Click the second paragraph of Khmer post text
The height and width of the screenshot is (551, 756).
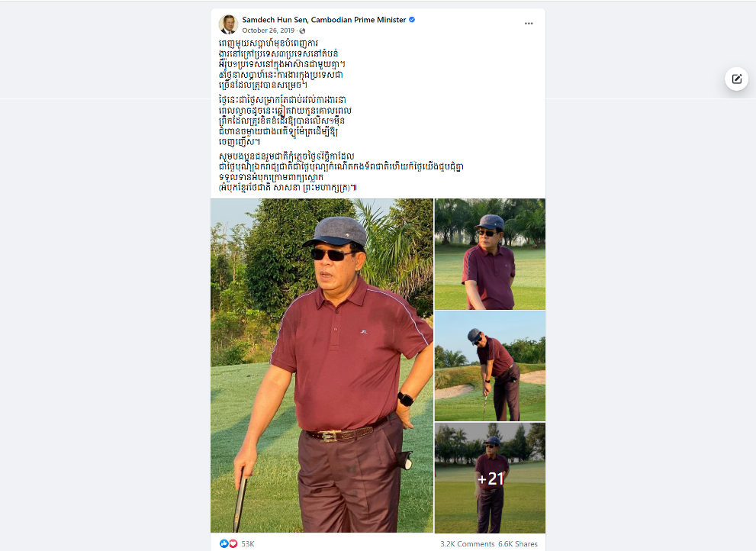tap(285, 121)
